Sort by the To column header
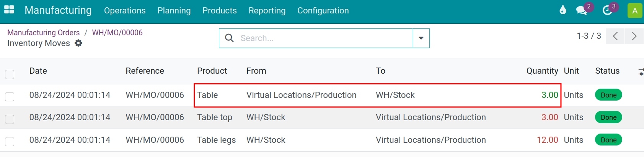644x157 pixels. 380,71
